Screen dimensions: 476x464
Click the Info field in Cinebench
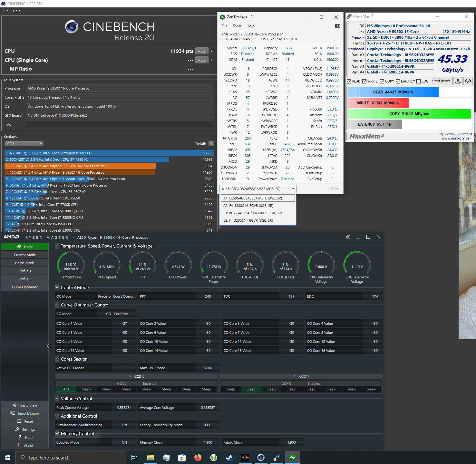tap(120, 124)
